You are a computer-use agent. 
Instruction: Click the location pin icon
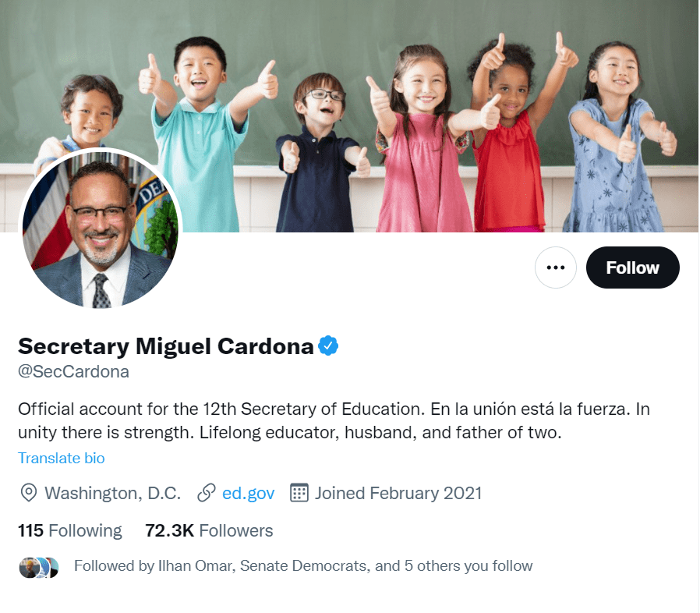[29, 493]
